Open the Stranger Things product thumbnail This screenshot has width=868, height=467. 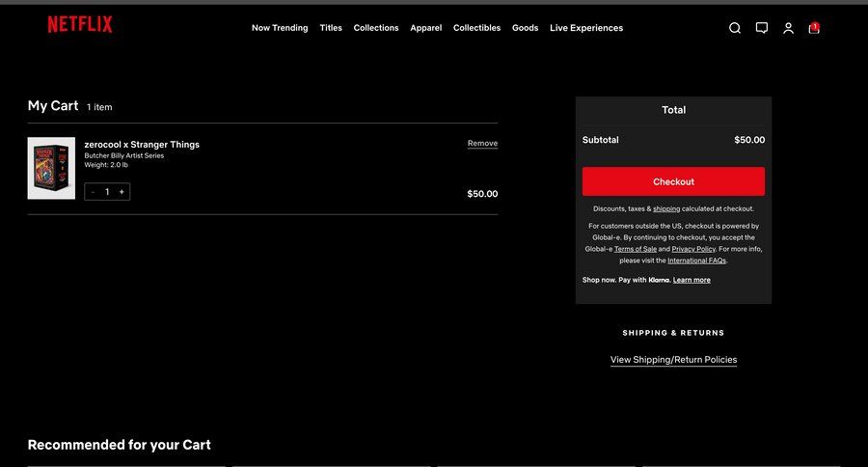tap(51, 168)
